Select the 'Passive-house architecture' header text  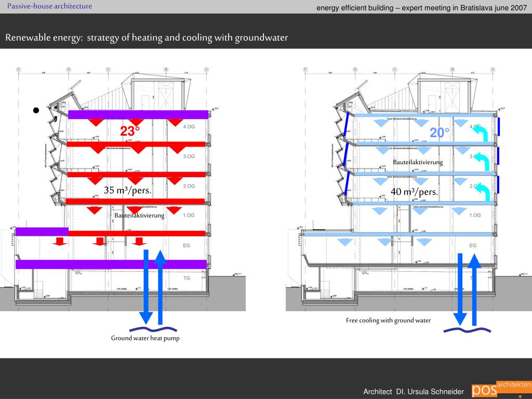coord(49,6)
